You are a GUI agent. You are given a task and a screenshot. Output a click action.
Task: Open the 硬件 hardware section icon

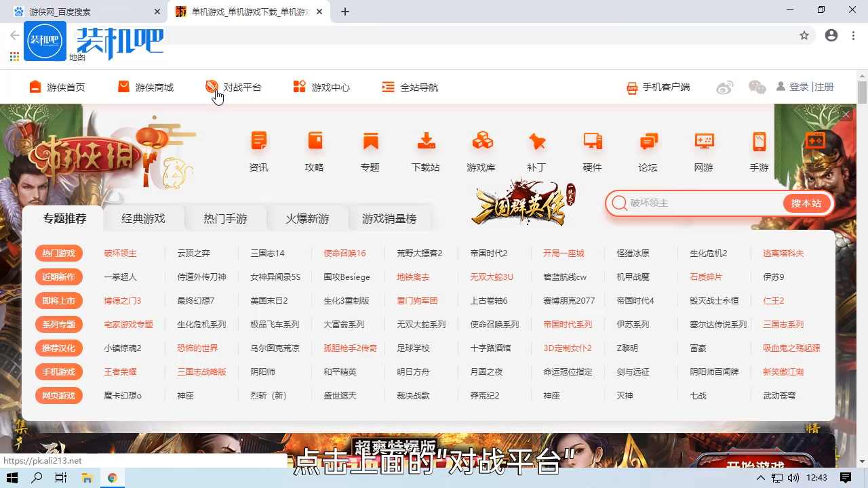point(592,149)
